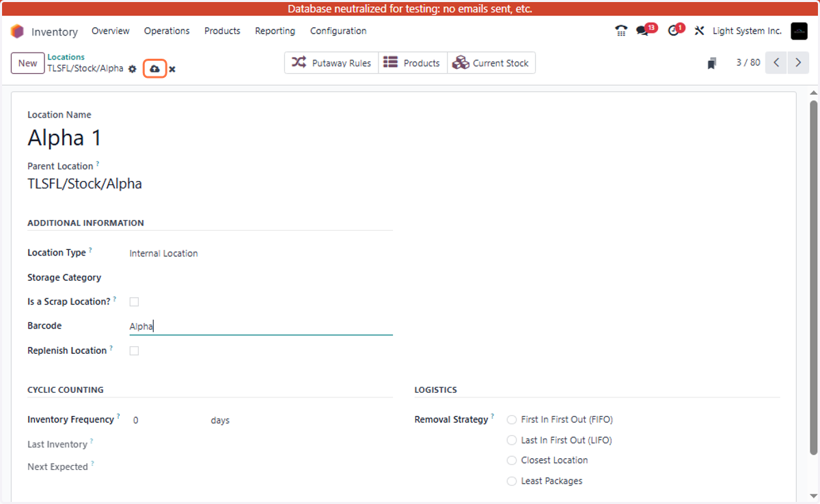The image size is (820, 504).
Task: Open the record actions gear icon
Action: click(x=133, y=69)
